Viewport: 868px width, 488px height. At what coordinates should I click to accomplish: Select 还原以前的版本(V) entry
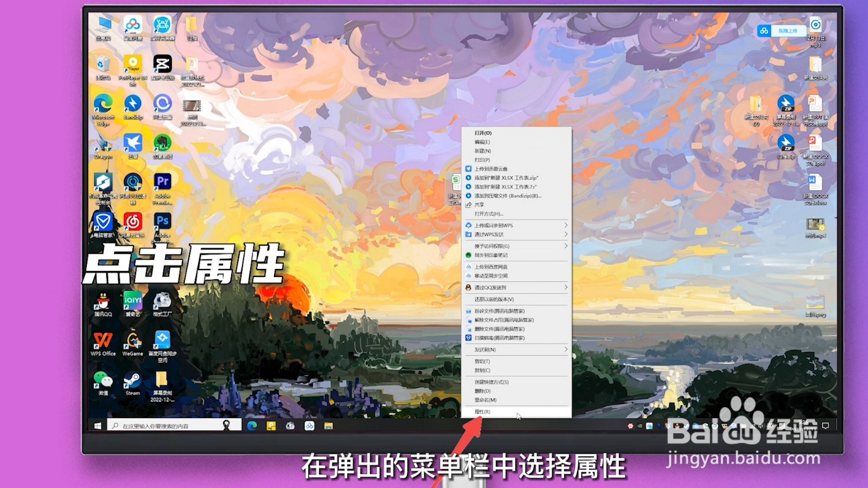pos(516,299)
